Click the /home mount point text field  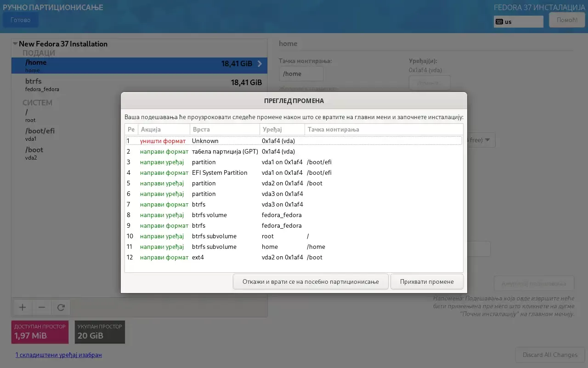pyautogui.click(x=301, y=74)
